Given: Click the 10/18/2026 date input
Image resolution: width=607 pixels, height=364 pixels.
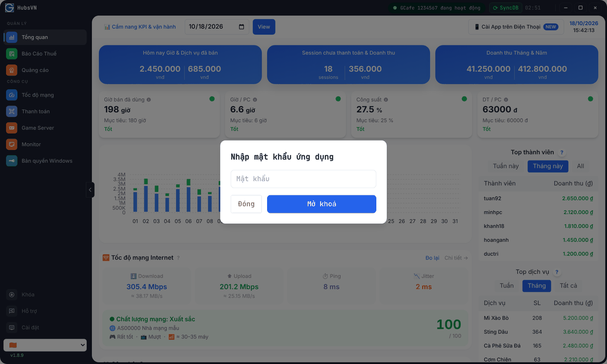Looking at the screenshot, I should pyautogui.click(x=217, y=26).
